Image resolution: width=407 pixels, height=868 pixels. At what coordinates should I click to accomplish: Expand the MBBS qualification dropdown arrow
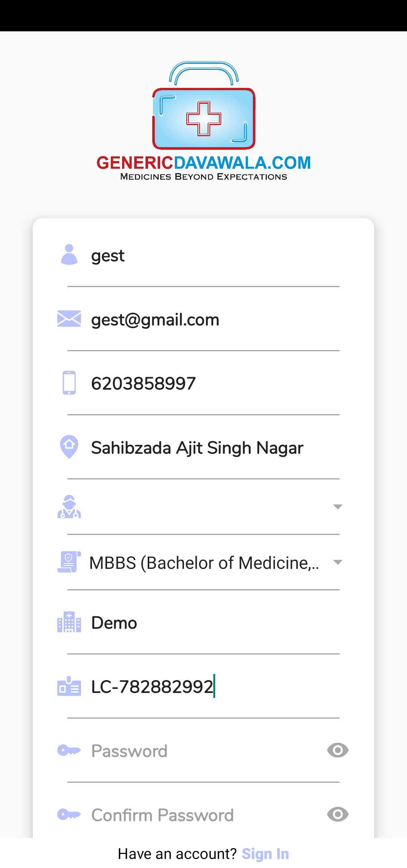(x=338, y=562)
